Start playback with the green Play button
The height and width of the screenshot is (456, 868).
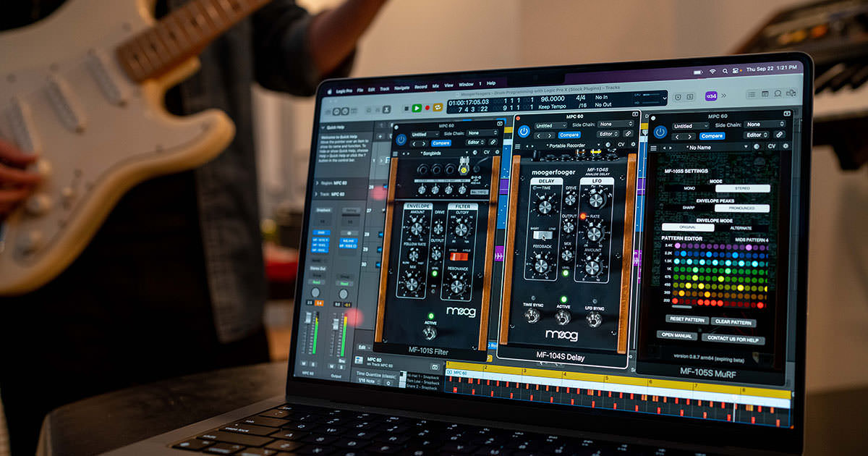[417, 109]
